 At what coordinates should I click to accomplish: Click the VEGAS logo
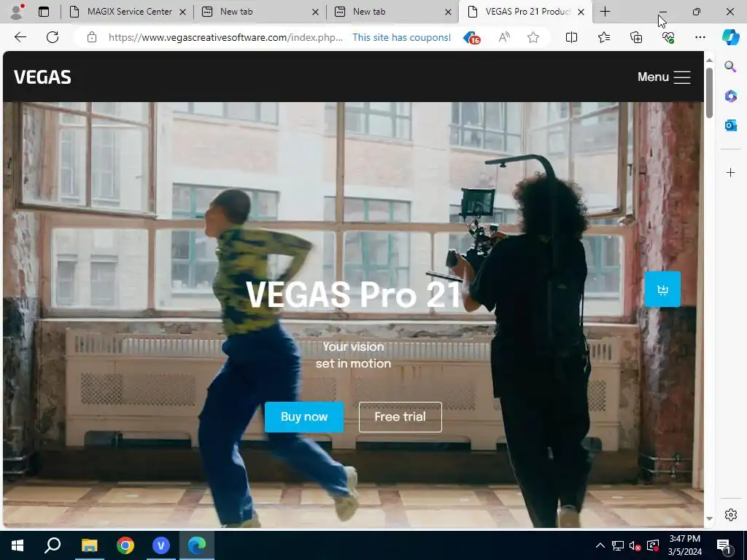click(42, 77)
